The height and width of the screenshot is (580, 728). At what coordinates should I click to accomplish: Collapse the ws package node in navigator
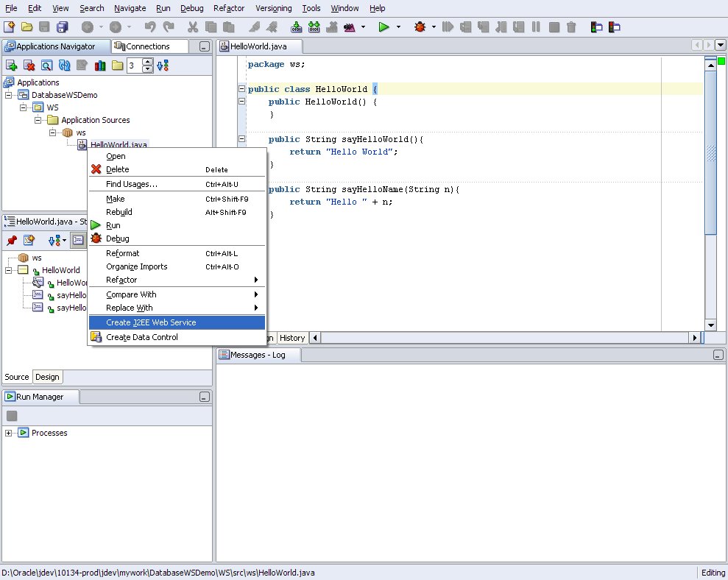point(53,132)
